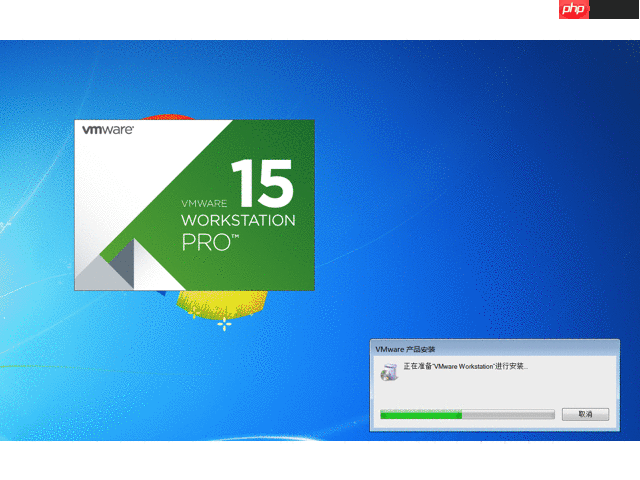Click the installer disc icon in dialog
640x480 pixels.
tap(389, 371)
